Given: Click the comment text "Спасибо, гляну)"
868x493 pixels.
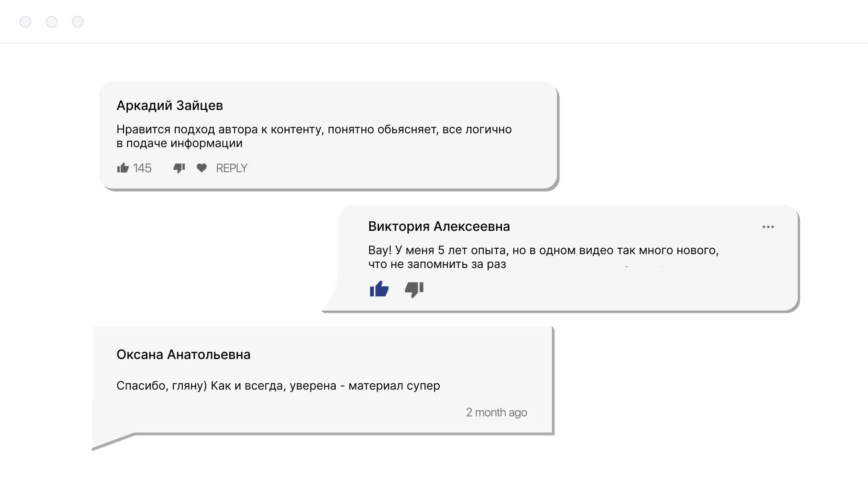Looking at the screenshot, I should 278,386.
